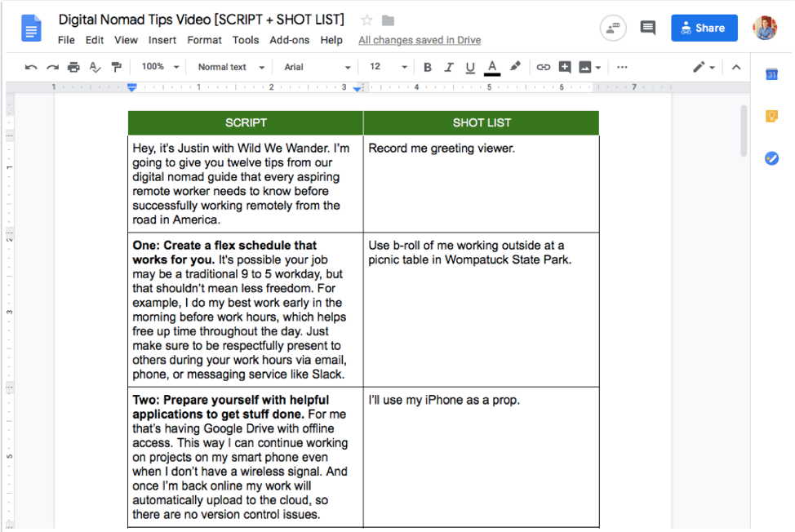Add a comment with the toolbar icon
The width and height of the screenshot is (795, 532).
click(564, 68)
